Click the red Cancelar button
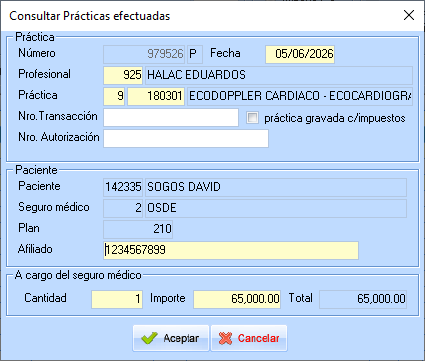The width and height of the screenshot is (425, 361). click(249, 338)
